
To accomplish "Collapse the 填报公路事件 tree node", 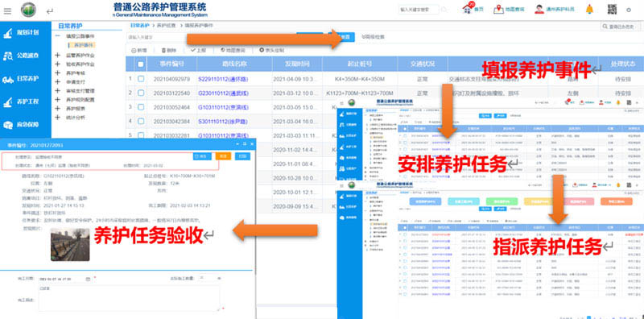I will [57, 36].
